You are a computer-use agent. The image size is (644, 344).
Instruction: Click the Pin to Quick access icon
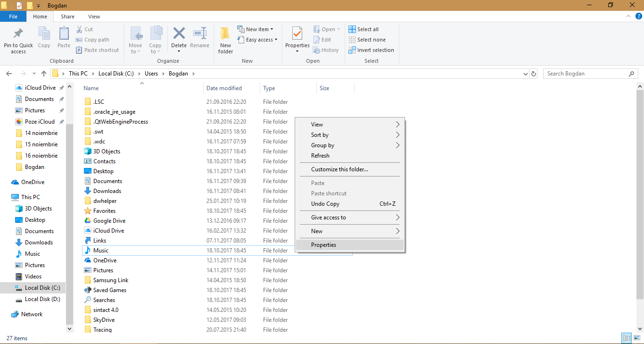18,34
